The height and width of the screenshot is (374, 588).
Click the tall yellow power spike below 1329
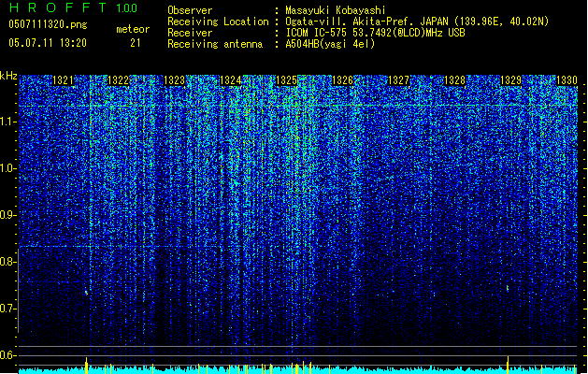[x=509, y=365]
